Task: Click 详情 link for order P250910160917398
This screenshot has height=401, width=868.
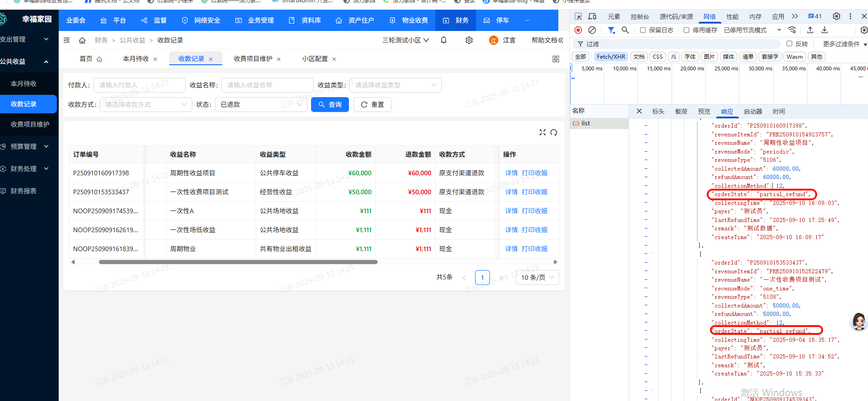Action: pyautogui.click(x=511, y=173)
